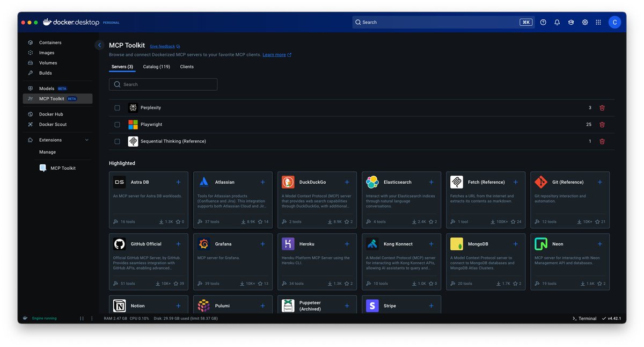The image size is (644, 347).
Task: Open the Learning center graduation cap icon
Action: (571, 22)
